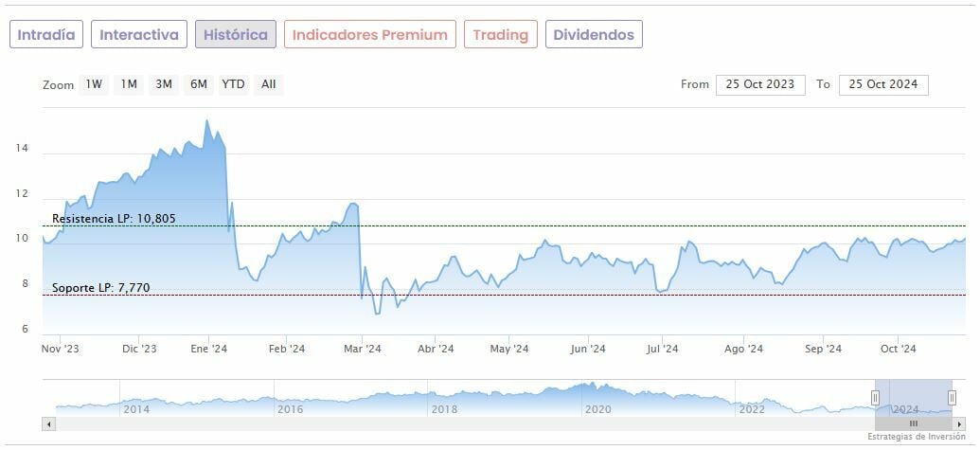Set zoom range to 1W
The width and height of the screenshot is (980, 450).
[x=94, y=84]
